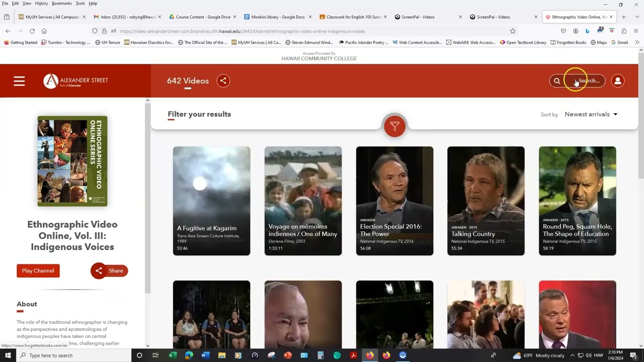Open the Open Textbook Library bookmark
This screenshot has width=644, height=362.
pos(523,42)
